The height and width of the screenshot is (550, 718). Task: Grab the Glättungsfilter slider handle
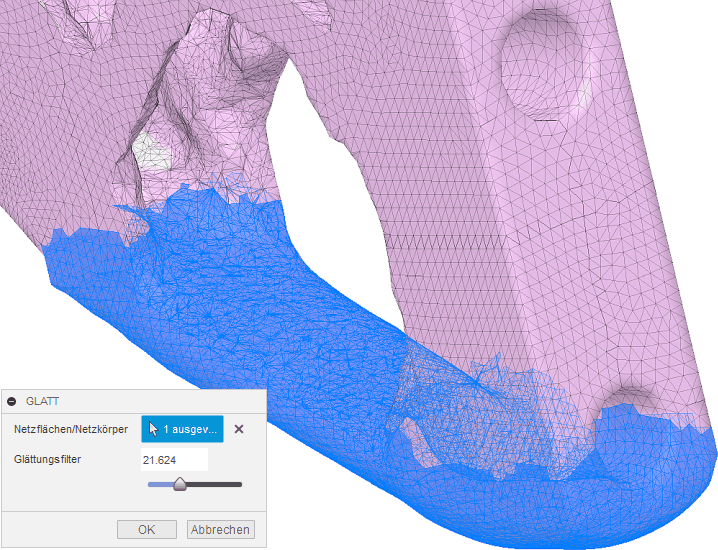coord(180,485)
